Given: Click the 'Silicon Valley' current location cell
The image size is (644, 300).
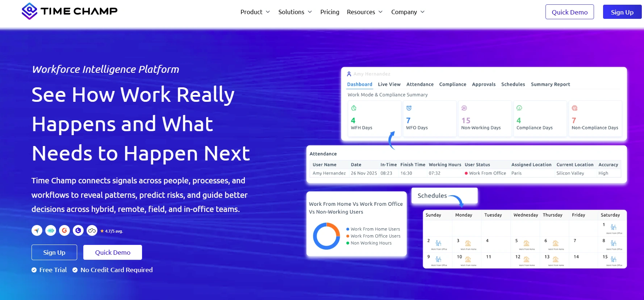Looking at the screenshot, I should (570, 173).
